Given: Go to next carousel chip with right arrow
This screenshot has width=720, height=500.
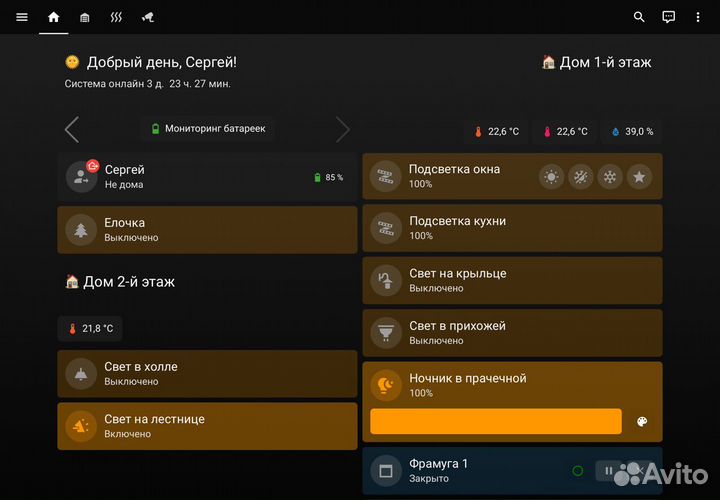Looking at the screenshot, I should 343,129.
